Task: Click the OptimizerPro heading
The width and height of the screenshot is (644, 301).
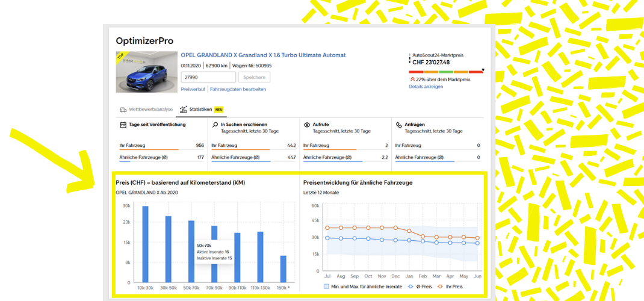Action: 144,41
